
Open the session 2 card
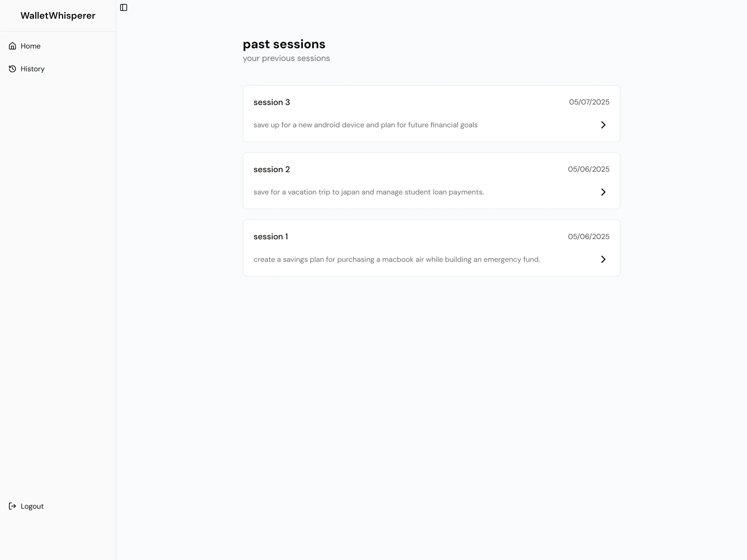[431, 181]
